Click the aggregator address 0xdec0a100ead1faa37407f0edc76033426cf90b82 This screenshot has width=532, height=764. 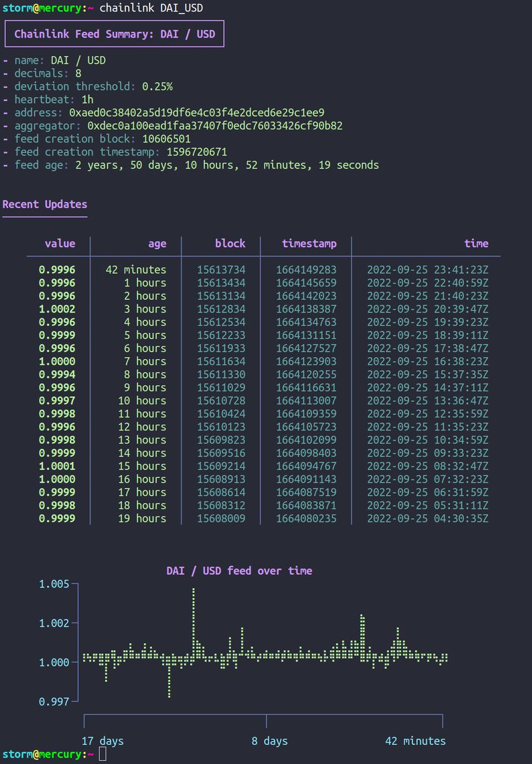[x=215, y=126]
